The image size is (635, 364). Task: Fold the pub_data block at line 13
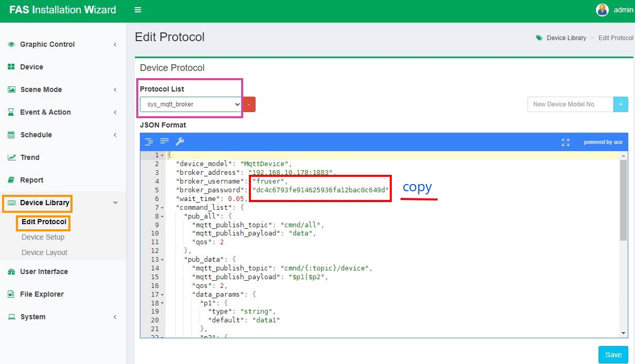(x=162, y=260)
